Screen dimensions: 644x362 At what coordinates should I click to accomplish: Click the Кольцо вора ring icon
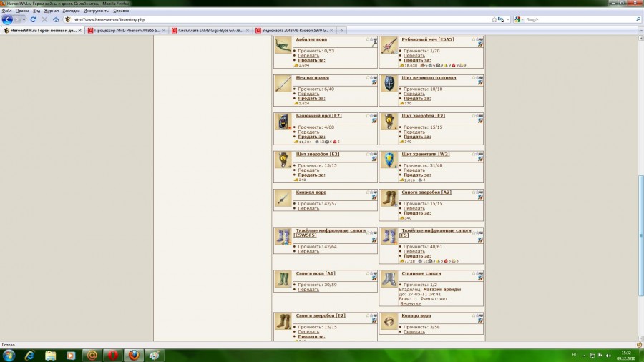pos(389,321)
